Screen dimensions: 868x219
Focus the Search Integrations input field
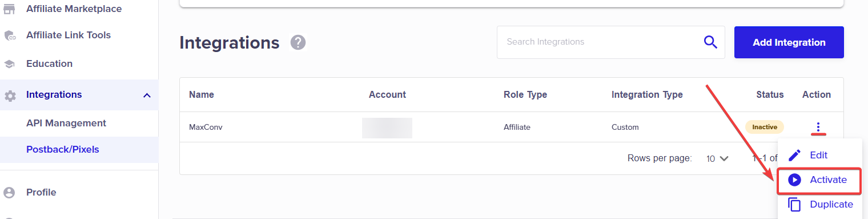pyautogui.click(x=600, y=42)
